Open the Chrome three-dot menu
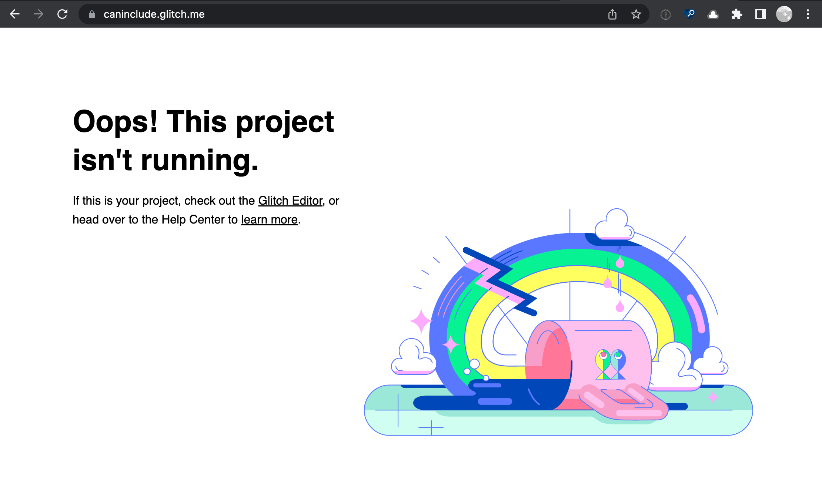822x504 pixels. pos(808,14)
